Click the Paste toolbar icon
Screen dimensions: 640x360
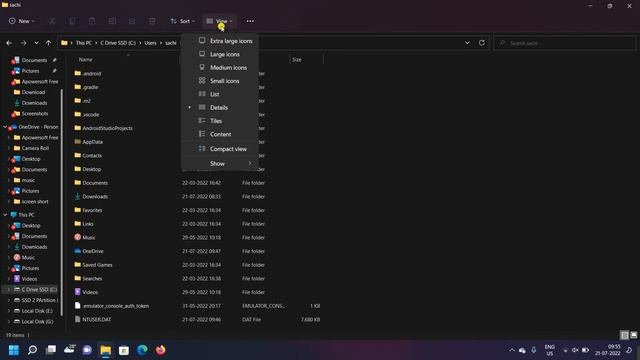(92, 21)
